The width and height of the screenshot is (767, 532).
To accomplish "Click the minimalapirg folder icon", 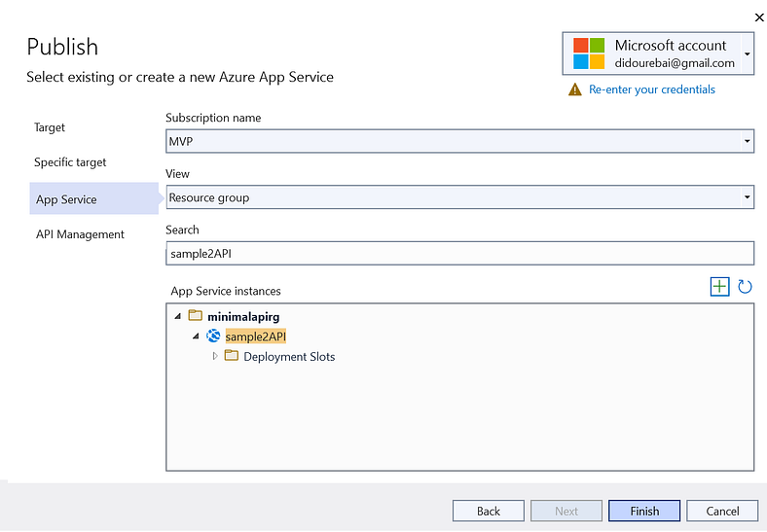I will point(196,316).
